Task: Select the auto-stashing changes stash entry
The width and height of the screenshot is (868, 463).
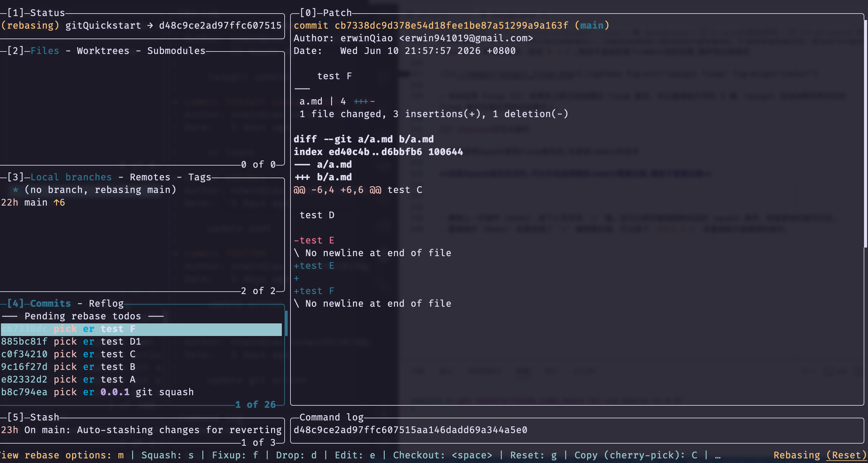Action: click(141, 430)
